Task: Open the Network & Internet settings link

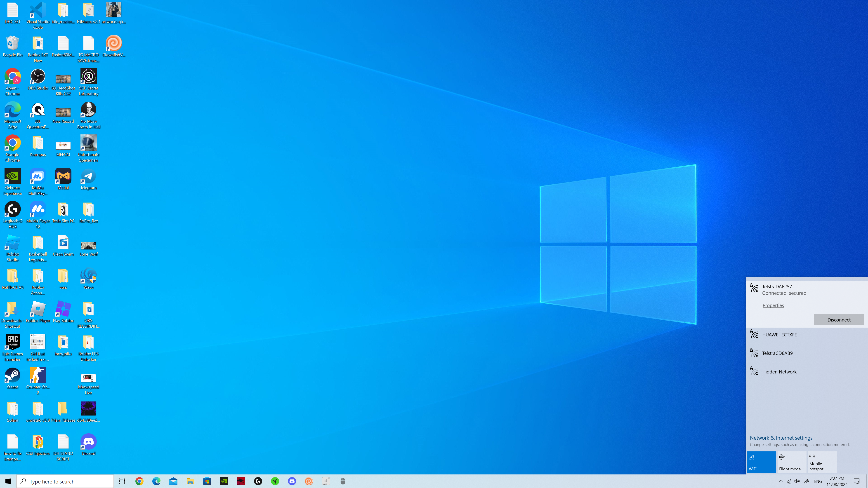Action: click(x=781, y=438)
